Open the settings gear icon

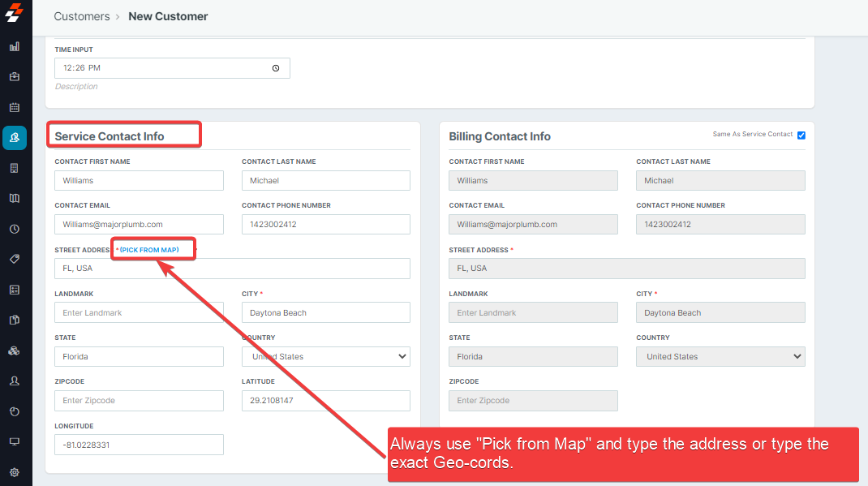pyautogui.click(x=15, y=472)
